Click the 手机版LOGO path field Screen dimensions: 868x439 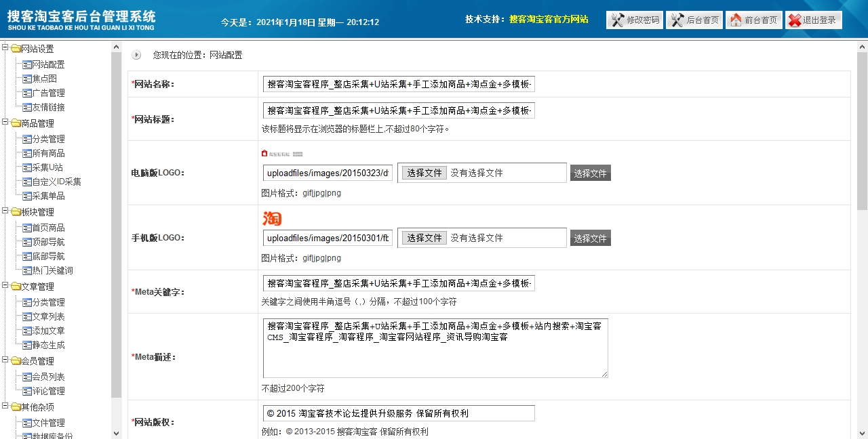(328, 238)
